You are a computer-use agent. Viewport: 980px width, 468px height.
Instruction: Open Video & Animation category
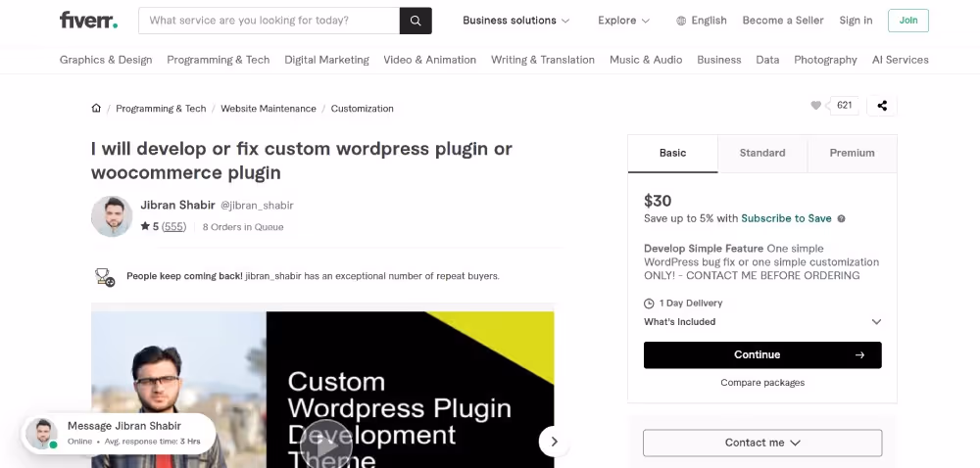click(x=429, y=60)
